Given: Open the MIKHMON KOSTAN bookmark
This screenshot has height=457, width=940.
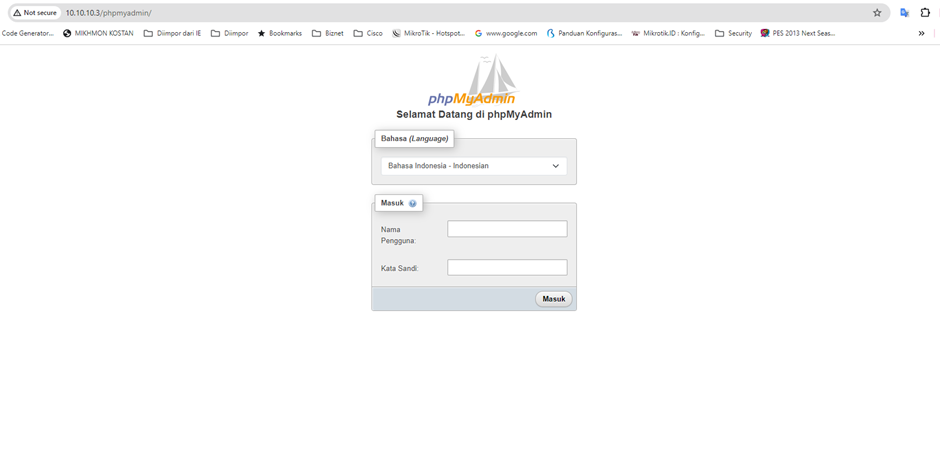Looking at the screenshot, I should click(x=97, y=33).
